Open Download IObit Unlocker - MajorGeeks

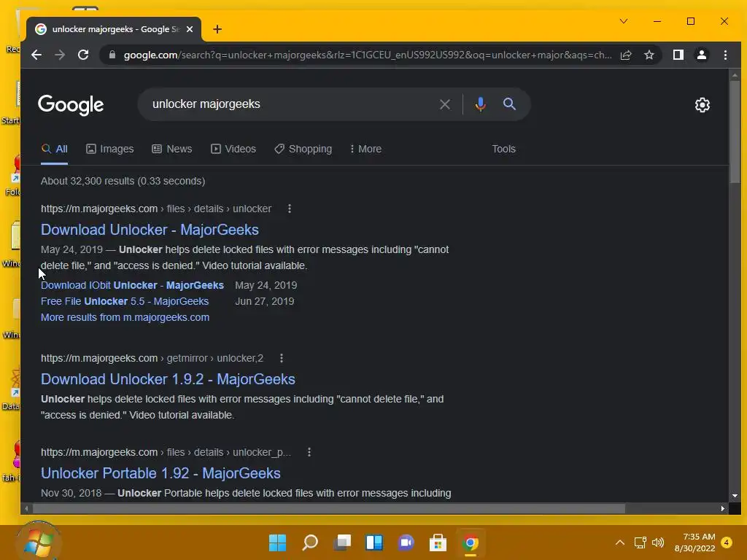132,285
